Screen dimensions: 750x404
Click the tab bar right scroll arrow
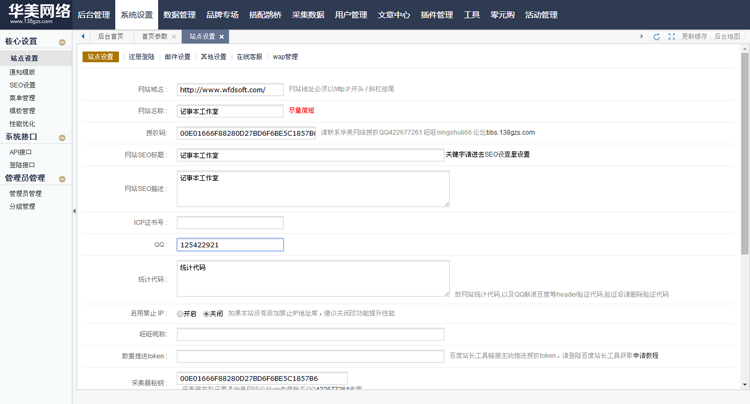(x=641, y=36)
